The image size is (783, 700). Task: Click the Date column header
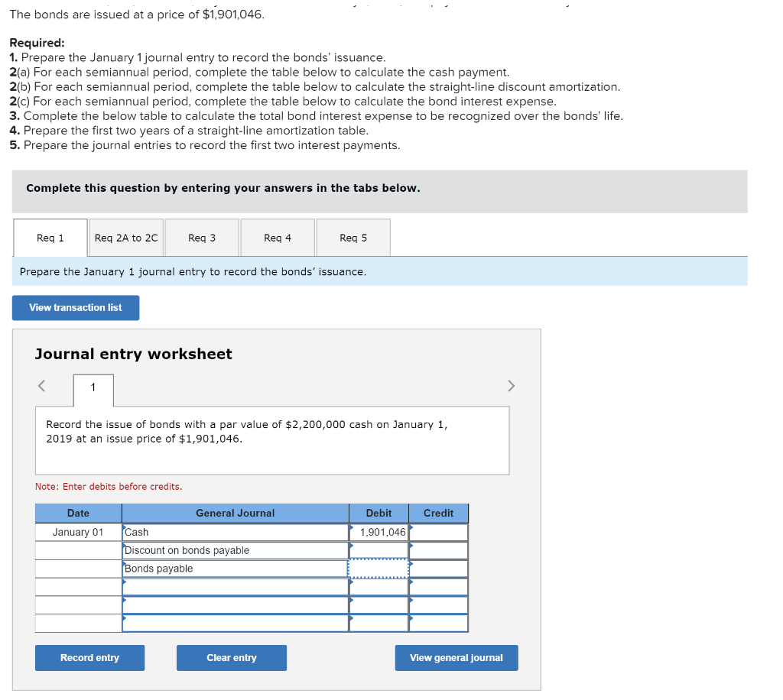79,514
